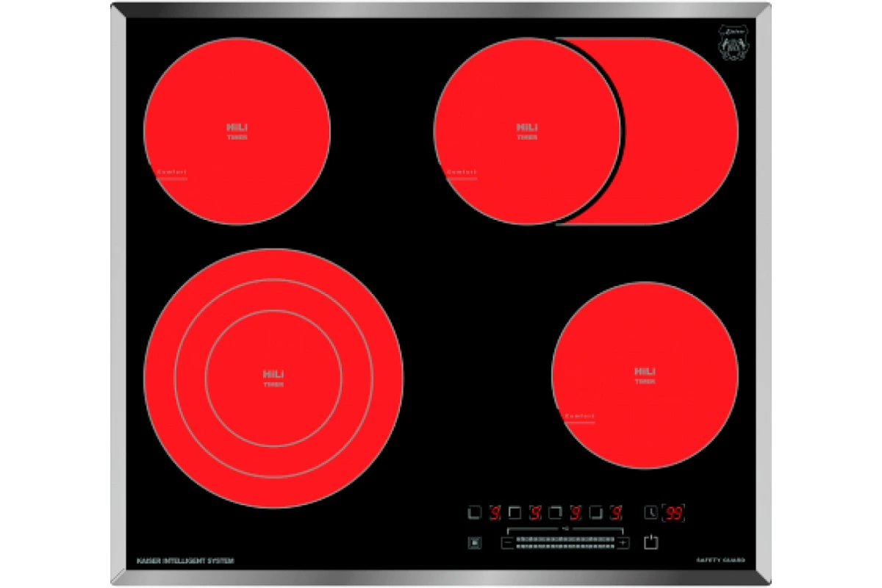Select the second of four zone selector squares
Screen dimensions: 882x588
point(514,512)
